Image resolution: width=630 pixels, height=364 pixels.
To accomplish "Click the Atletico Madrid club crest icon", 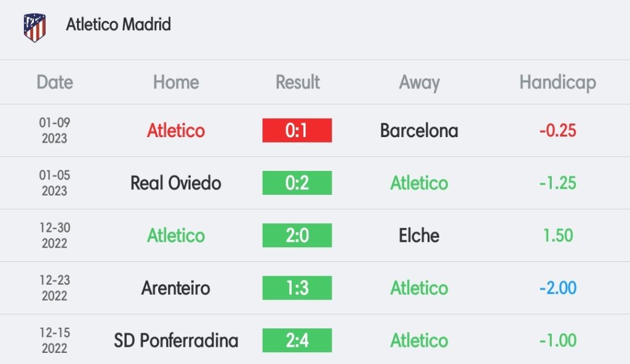I will (34, 27).
